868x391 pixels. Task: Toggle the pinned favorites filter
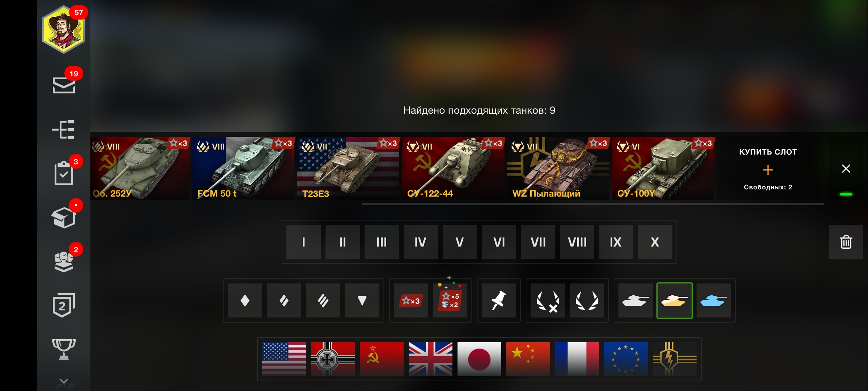pos(499,300)
